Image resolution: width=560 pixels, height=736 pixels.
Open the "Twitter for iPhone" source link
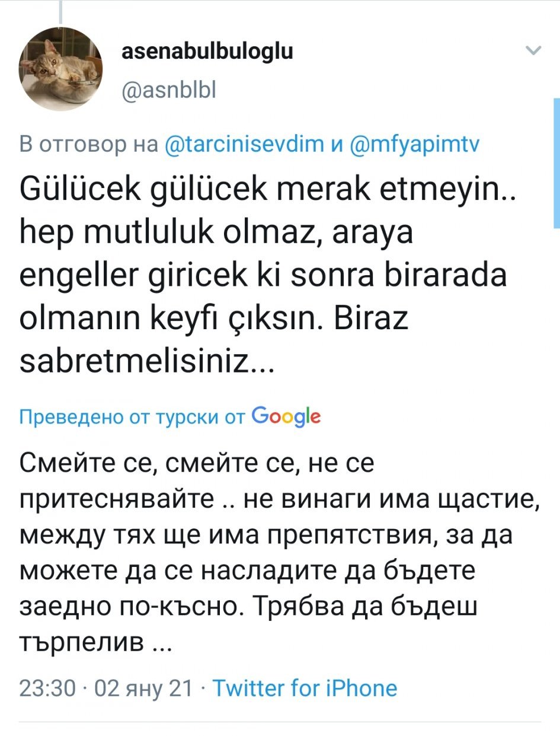(305, 688)
